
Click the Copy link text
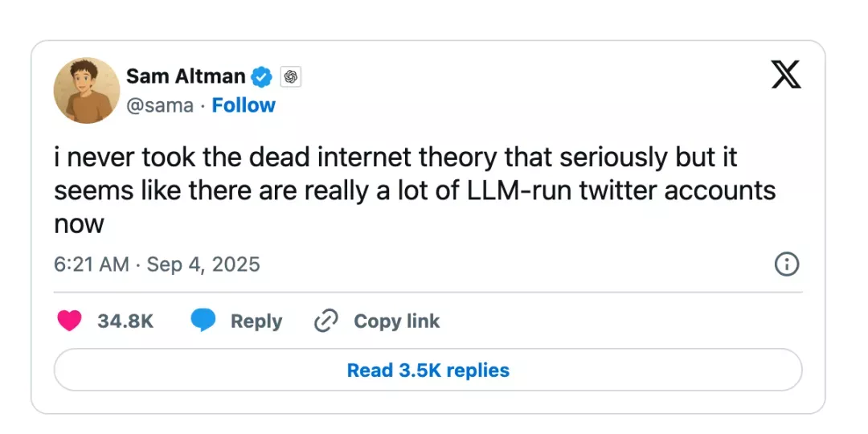pyautogui.click(x=396, y=321)
